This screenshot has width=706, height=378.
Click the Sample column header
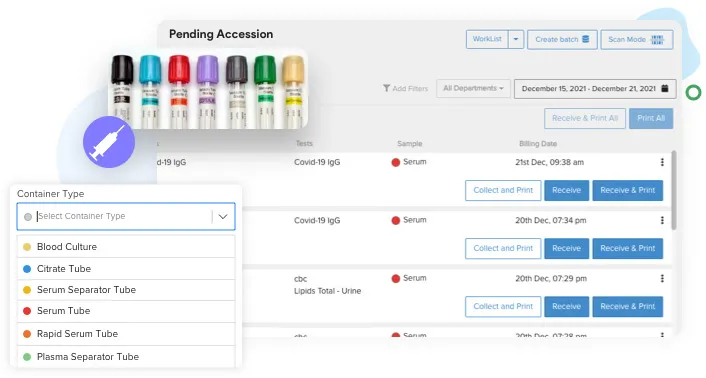pyautogui.click(x=409, y=144)
